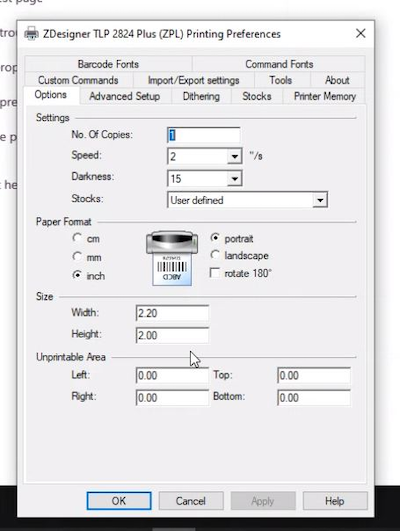Image resolution: width=400 pixels, height=531 pixels.
Task: Click the Right unprintable area field
Action: coord(172,398)
